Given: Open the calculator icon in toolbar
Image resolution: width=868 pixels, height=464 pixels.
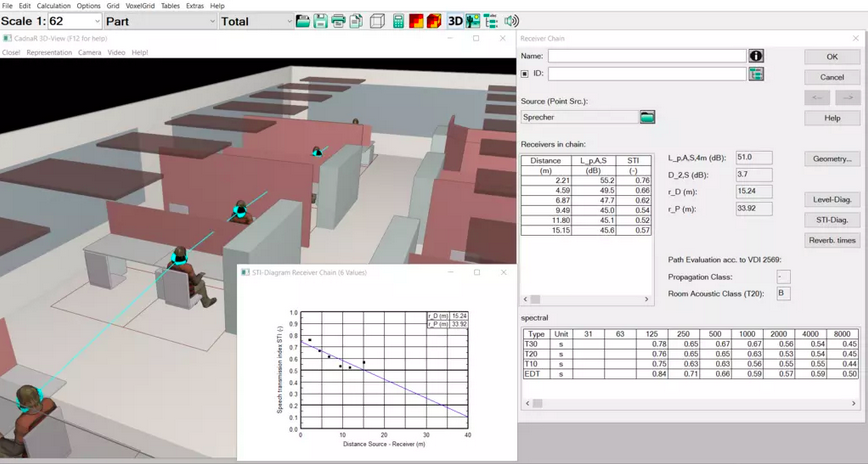Looking at the screenshot, I should pyautogui.click(x=399, y=21).
